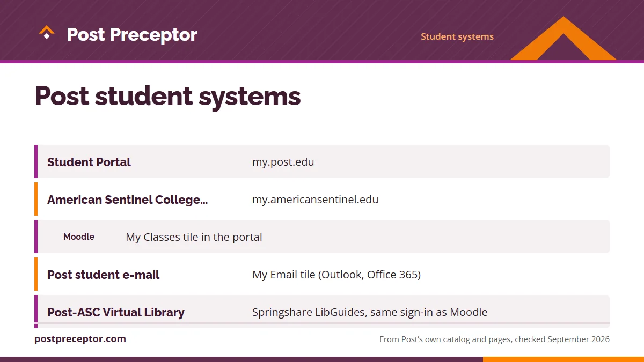Click the Post Preceptor logo icon
Screen dimensions: 644x362
(x=47, y=33)
